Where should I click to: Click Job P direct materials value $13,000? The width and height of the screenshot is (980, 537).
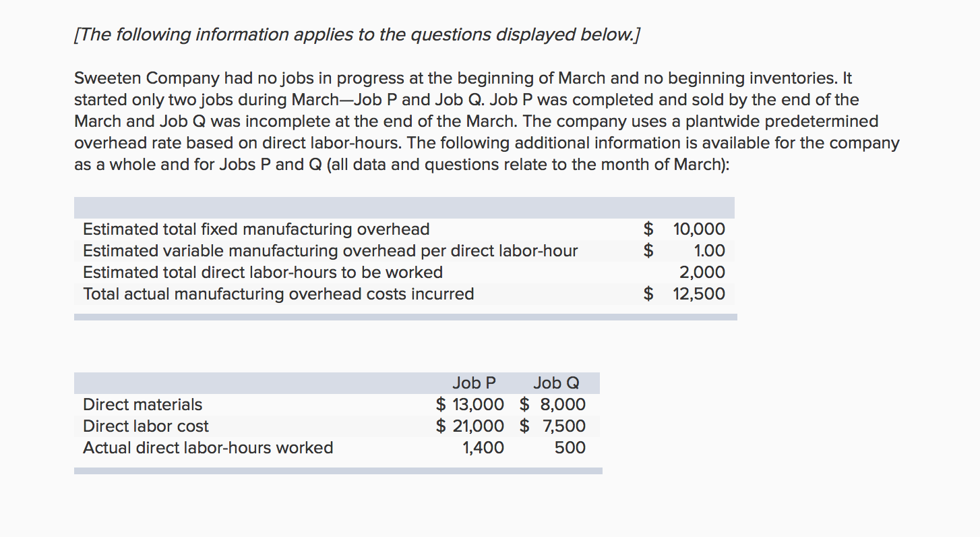coord(470,405)
